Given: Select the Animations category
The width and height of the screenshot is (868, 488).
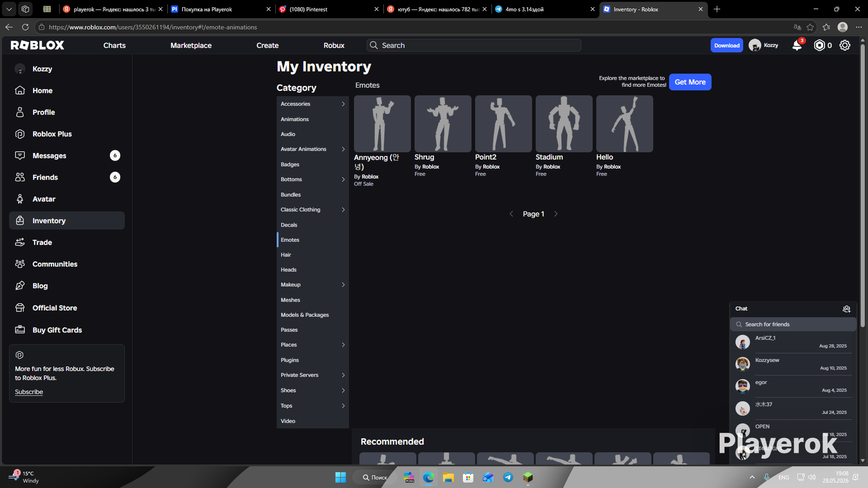Looking at the screenshot, I should (294, 119).
